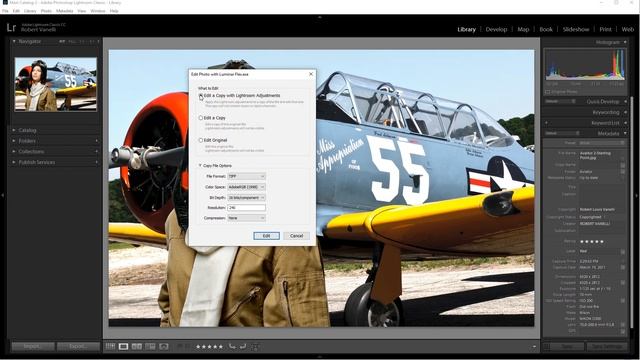
Task: Expand the Keywording panel
Action: tap(625, 112)
